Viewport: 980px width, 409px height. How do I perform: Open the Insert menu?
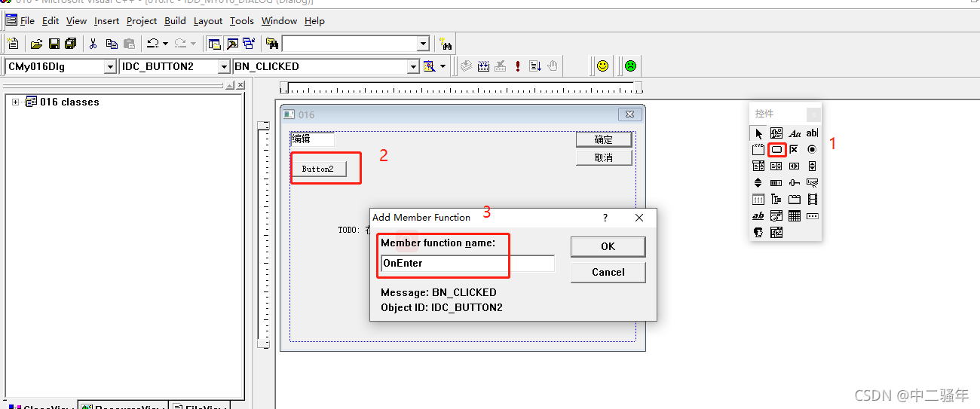(106, 20)
